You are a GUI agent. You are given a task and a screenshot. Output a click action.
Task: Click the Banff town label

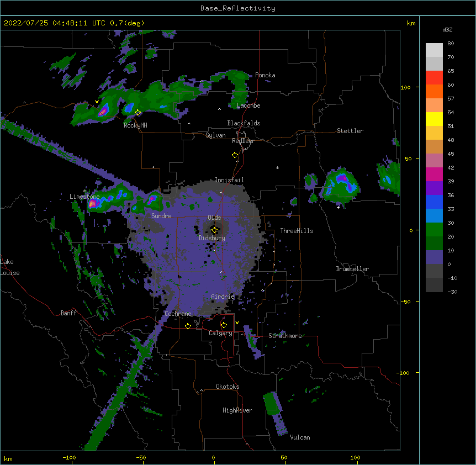(x=68, y=313)
